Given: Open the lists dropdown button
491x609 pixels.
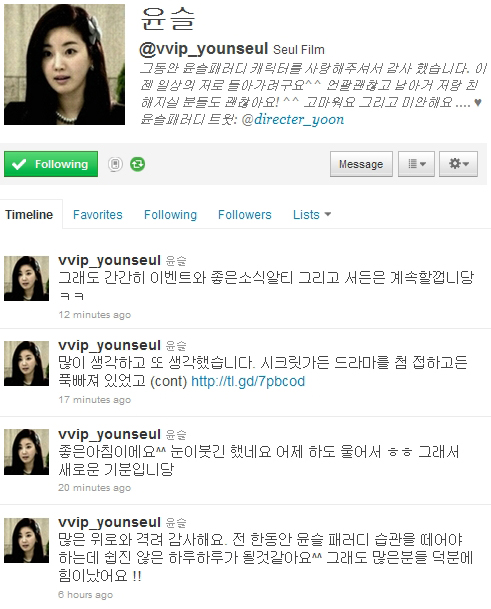Looking at the screenshot, I should coord(416,164).
